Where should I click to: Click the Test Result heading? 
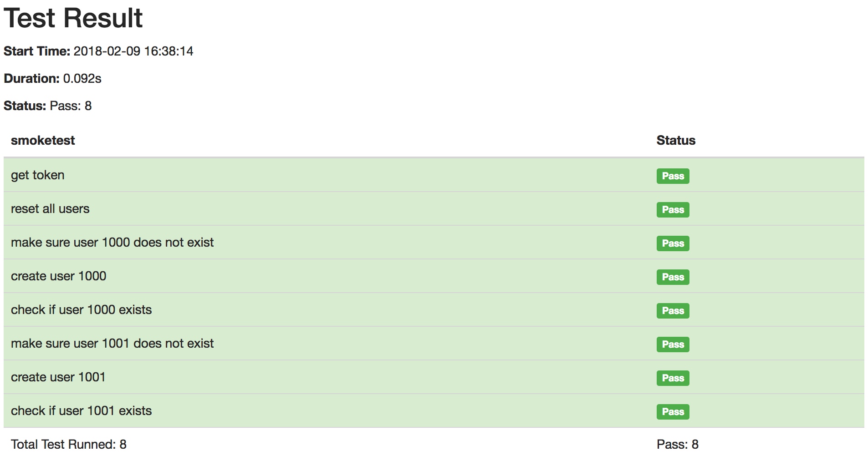(x=73, y=18)
